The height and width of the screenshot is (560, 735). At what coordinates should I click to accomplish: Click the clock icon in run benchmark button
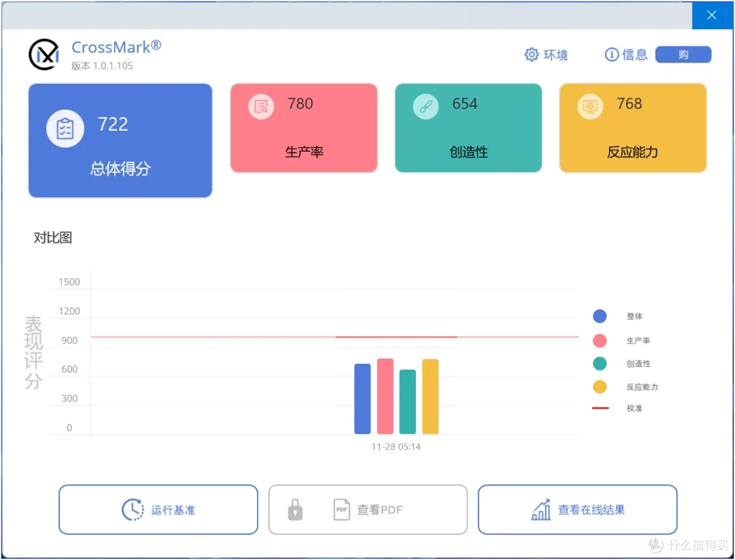133,510
